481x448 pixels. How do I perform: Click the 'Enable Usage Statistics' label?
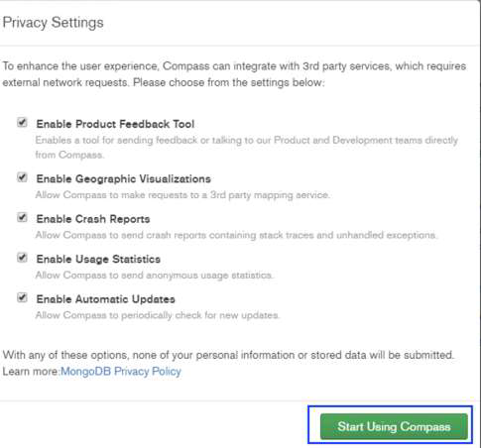98,259
